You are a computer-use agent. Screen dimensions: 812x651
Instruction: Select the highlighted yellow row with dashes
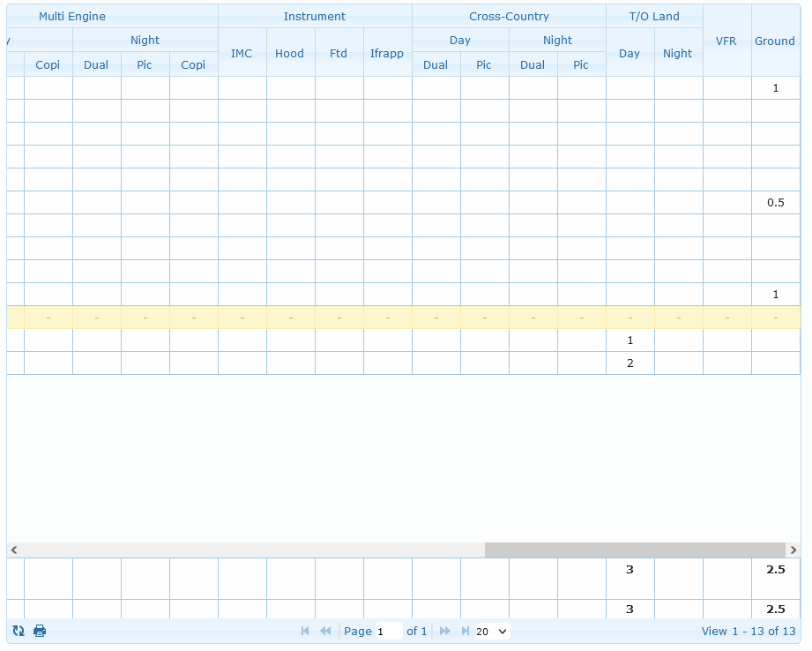pos(388,318)
